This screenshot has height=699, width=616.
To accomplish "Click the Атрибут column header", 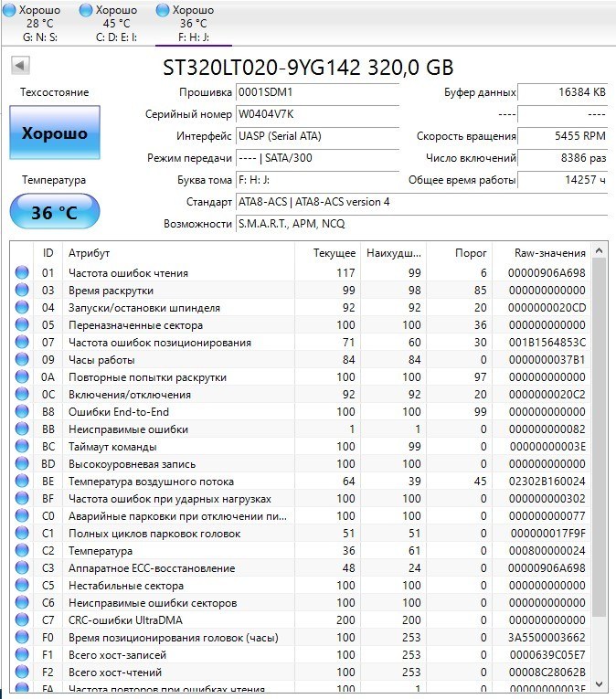I will (178, 253).
